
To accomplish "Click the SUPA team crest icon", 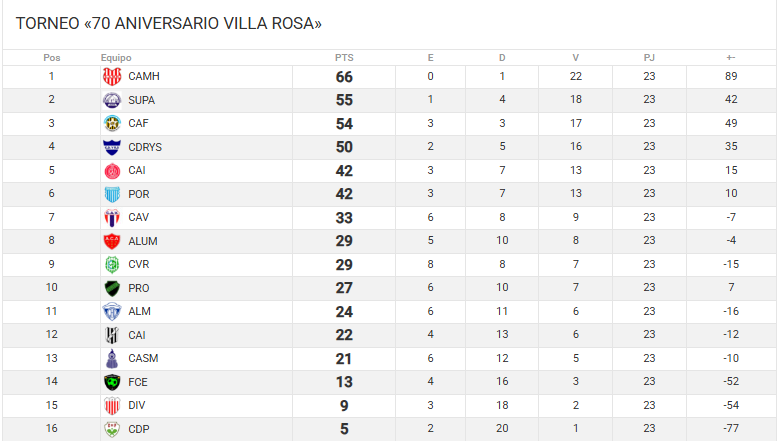I will pos(112,100).
